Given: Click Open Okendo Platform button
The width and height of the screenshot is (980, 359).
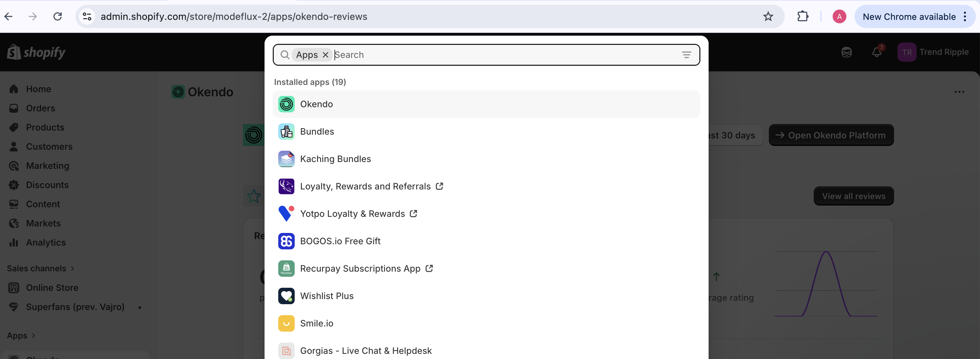Looking at the screenshot, I should coord(831,135).
